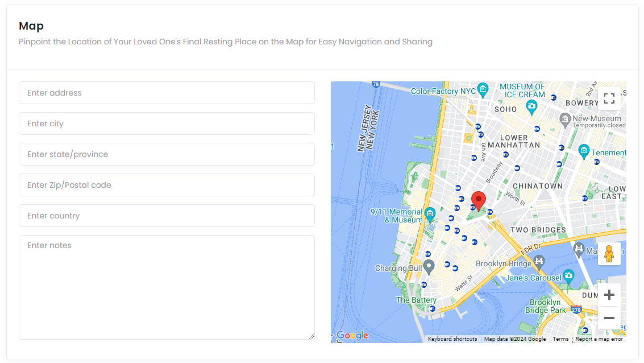Click the BOWERY neighborhood label
The image size is (644, 363).
click(582, 103)
